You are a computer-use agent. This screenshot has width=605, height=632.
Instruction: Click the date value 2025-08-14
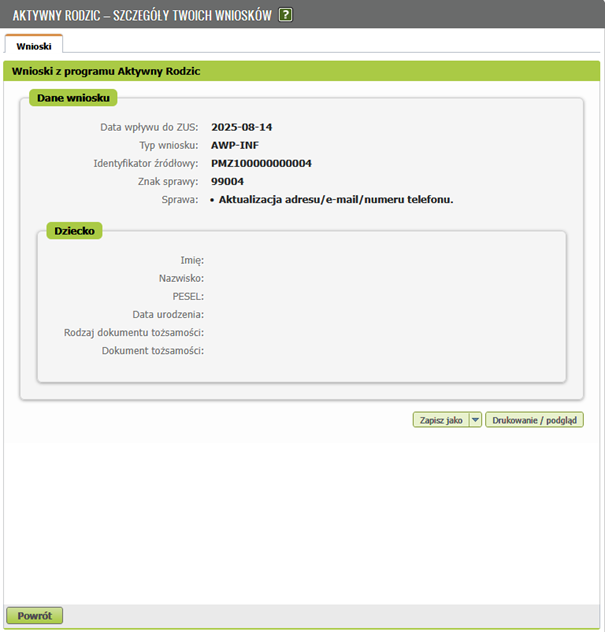(241, 127)
